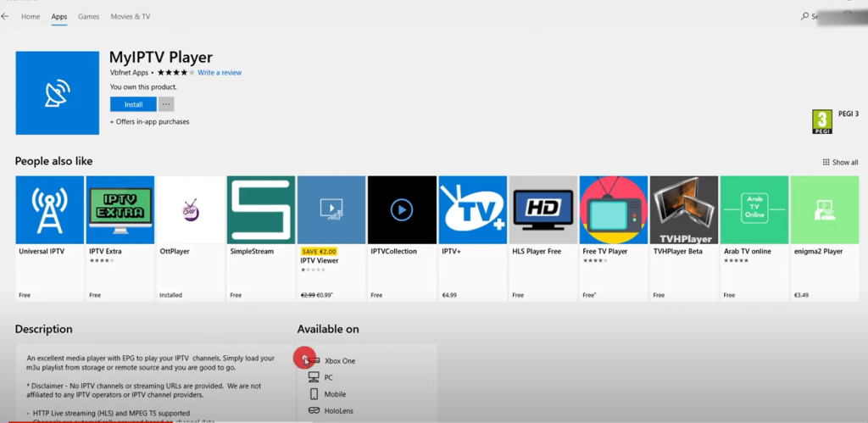Click the search magnifier icon

(x=805, y=17)
